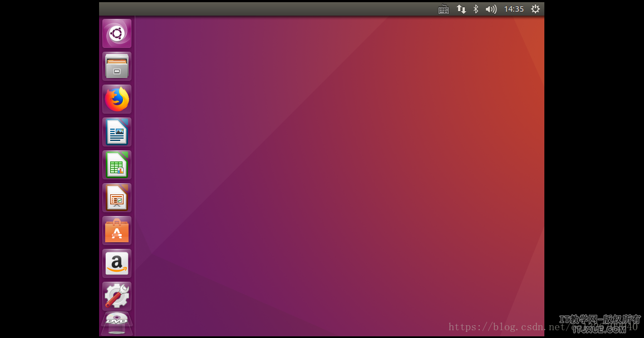This screenshot has height=338, width=644.
Task: Open Ubuntu Software store
Action: point(117,231)
